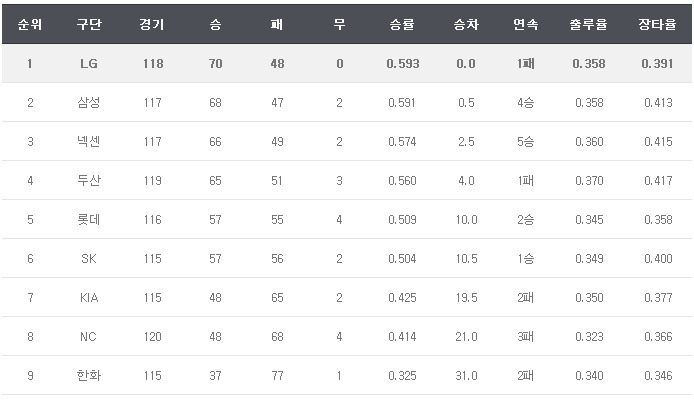
Task: Select the 롯데 team name
Action: (x=88, y=220)
